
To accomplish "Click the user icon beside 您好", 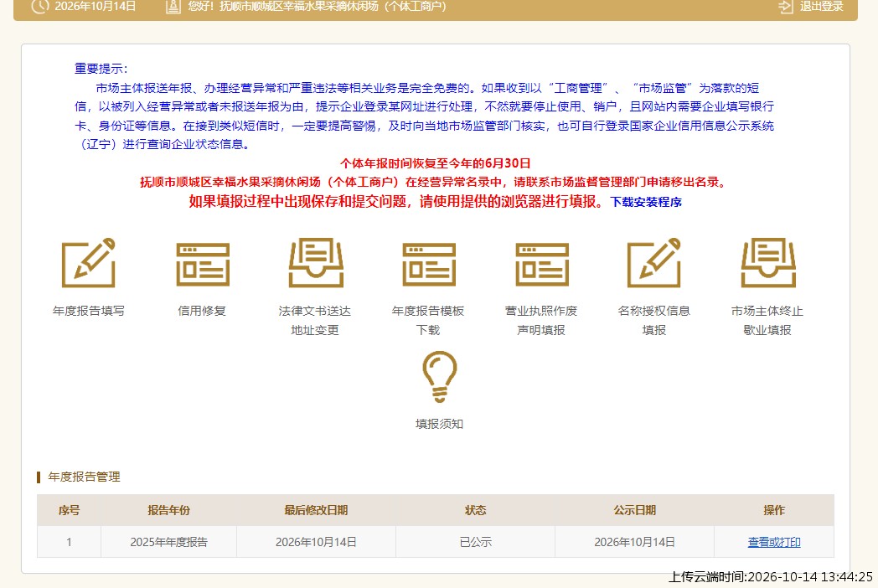I will tap(173, 7).
